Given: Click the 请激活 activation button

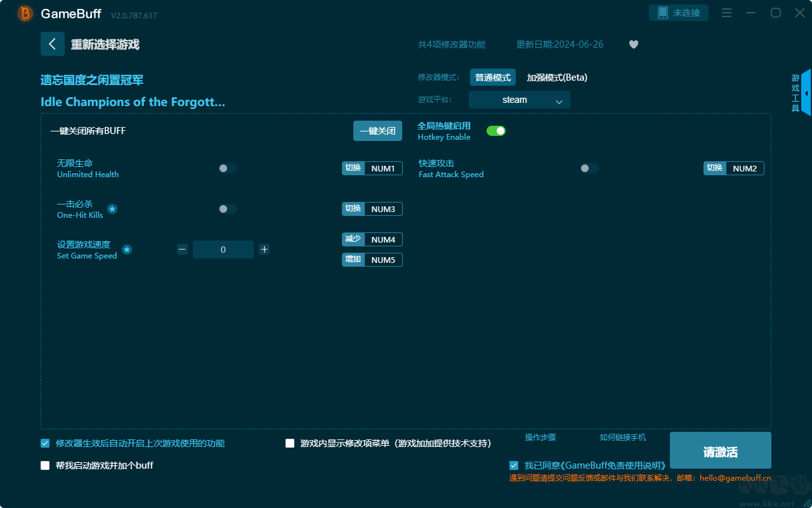Looking at the screenshot, I should pyautogui.click(x=721, y=450).
